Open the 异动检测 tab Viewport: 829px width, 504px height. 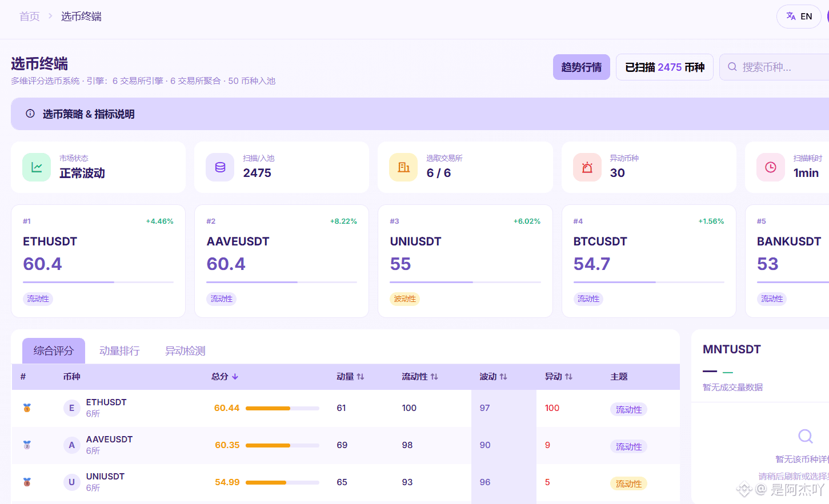pos(185,350)
